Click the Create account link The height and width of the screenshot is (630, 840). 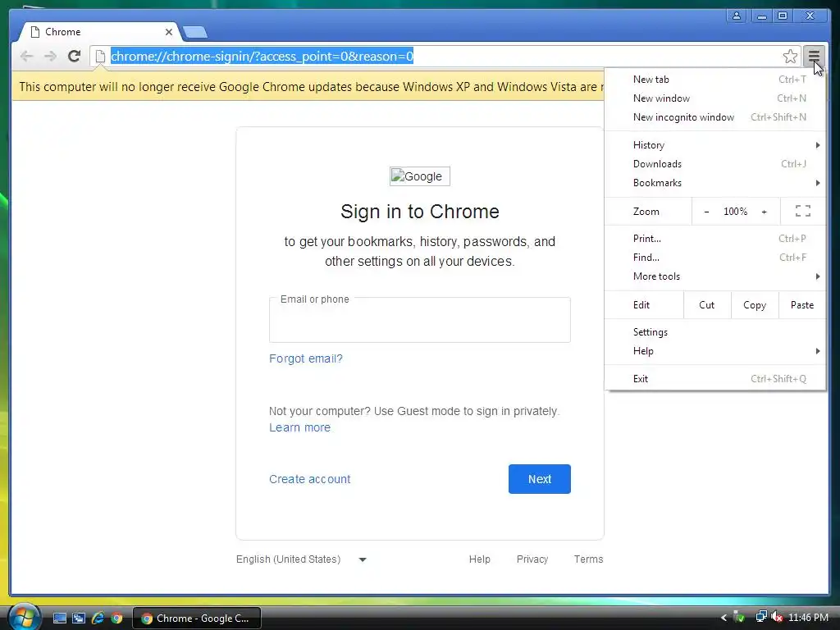[309, 479]
